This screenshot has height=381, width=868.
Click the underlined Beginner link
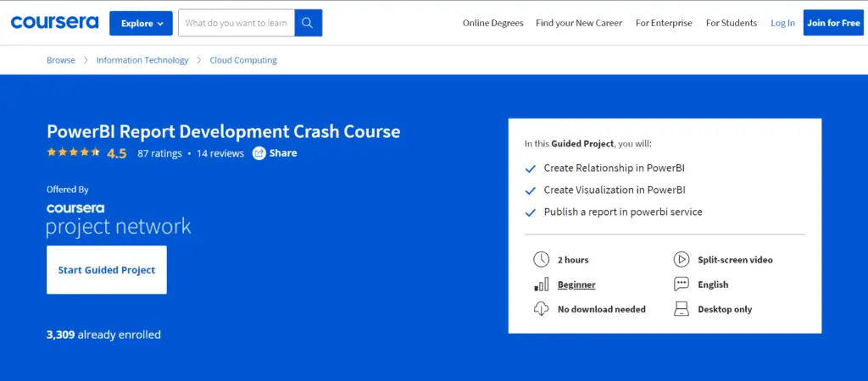tap(576, 284)
